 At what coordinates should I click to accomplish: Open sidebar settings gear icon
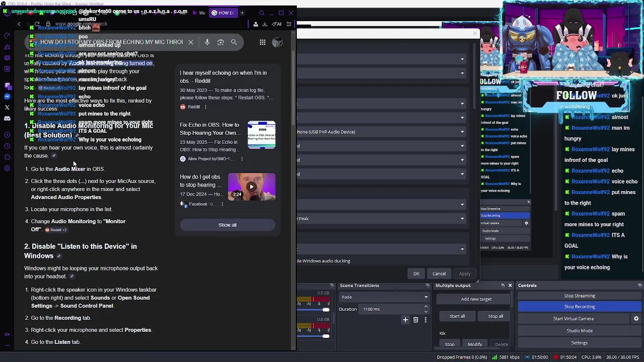click(x=7, y=168)
